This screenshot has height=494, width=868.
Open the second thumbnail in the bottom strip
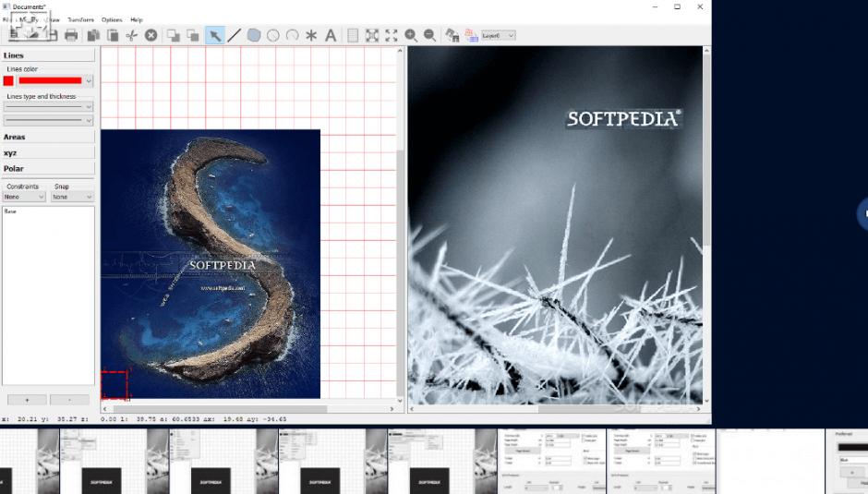[114, 462]
